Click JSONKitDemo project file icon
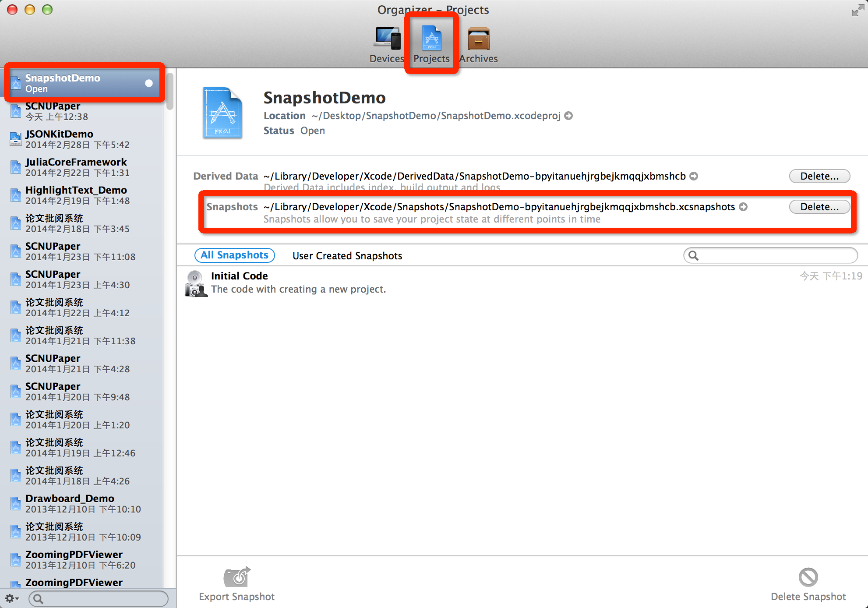This screenshot has height=608, width=868. 16,139
